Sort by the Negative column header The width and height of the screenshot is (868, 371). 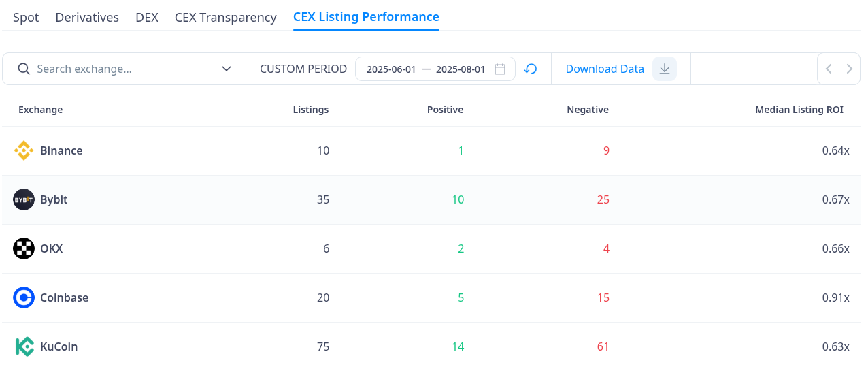[588, 110]
